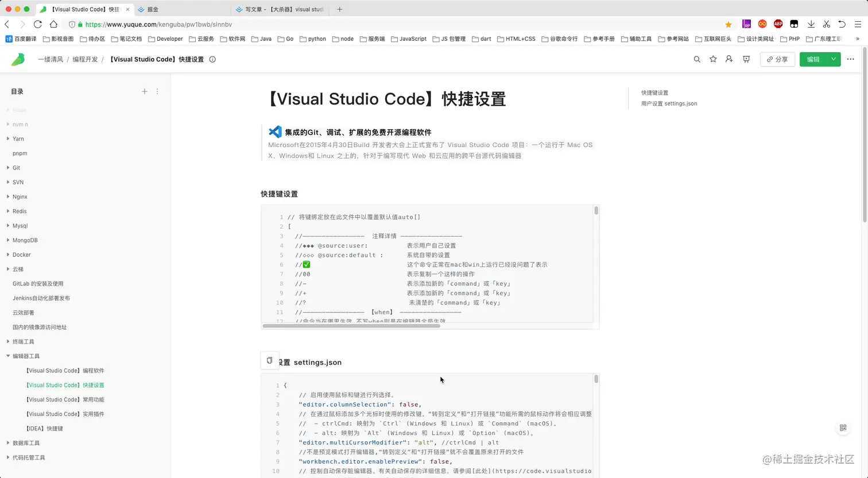The height and width of the screenshot is (478, 868).
Task: Enter presentation mode from the header icon
Action: tap(745, 59)
